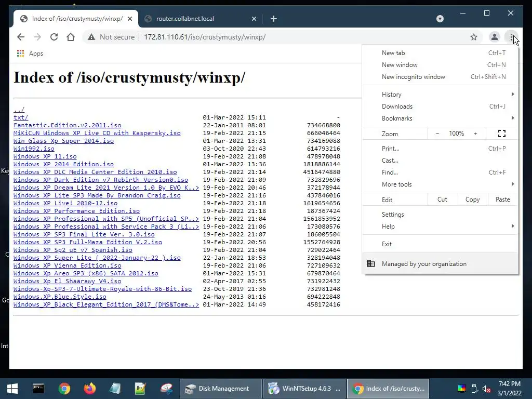Click the colorful display tray icon
532x399 pixels.
462,389
